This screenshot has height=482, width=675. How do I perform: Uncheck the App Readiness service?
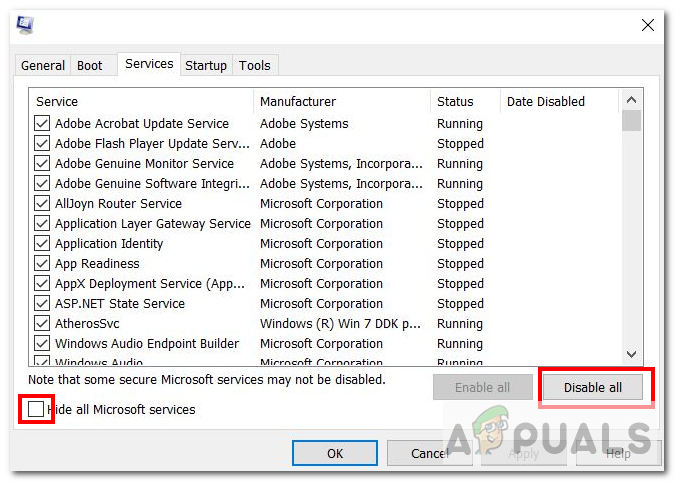click(42, 263)
